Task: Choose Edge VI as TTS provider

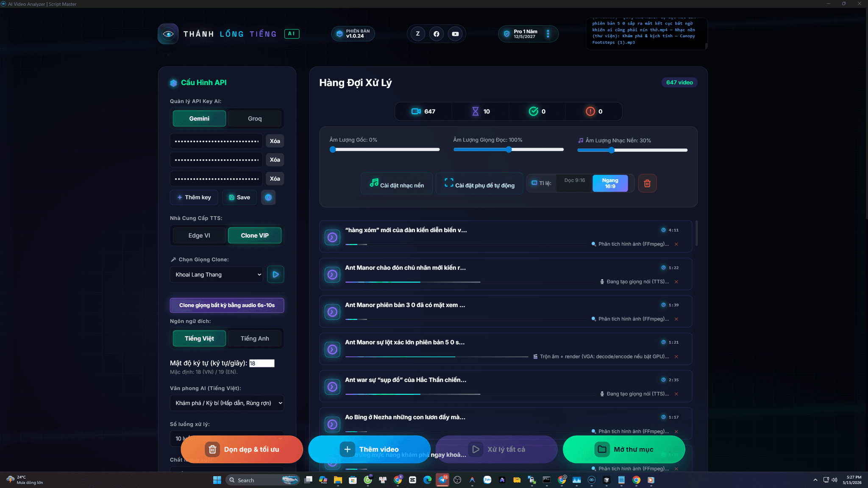Action: coord(199,236)
